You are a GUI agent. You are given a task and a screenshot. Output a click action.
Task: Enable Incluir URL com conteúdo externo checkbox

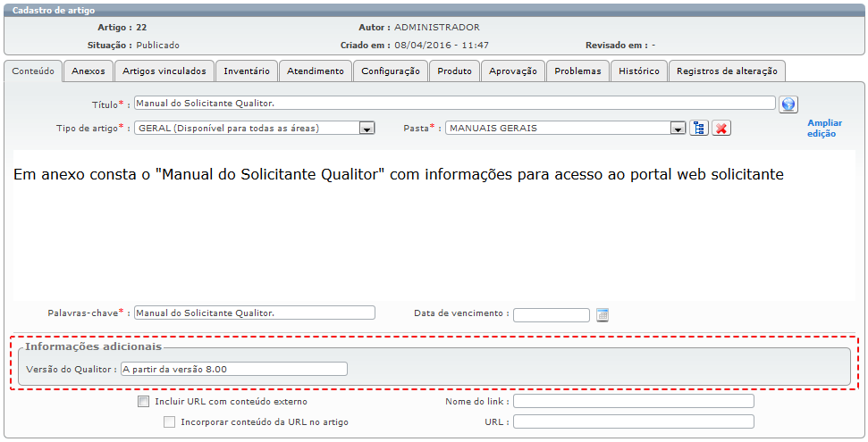point(143,402)
